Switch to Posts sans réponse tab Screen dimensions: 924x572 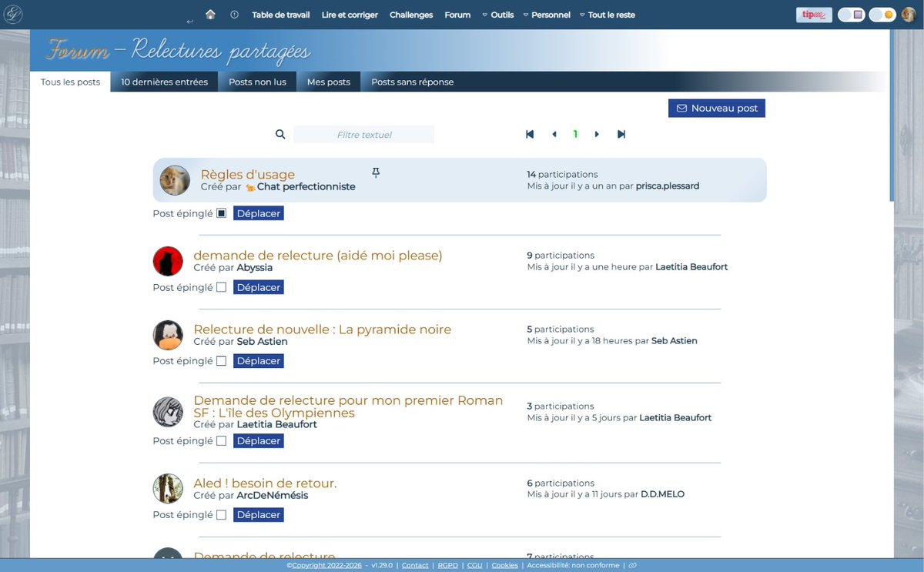point(413,82)
